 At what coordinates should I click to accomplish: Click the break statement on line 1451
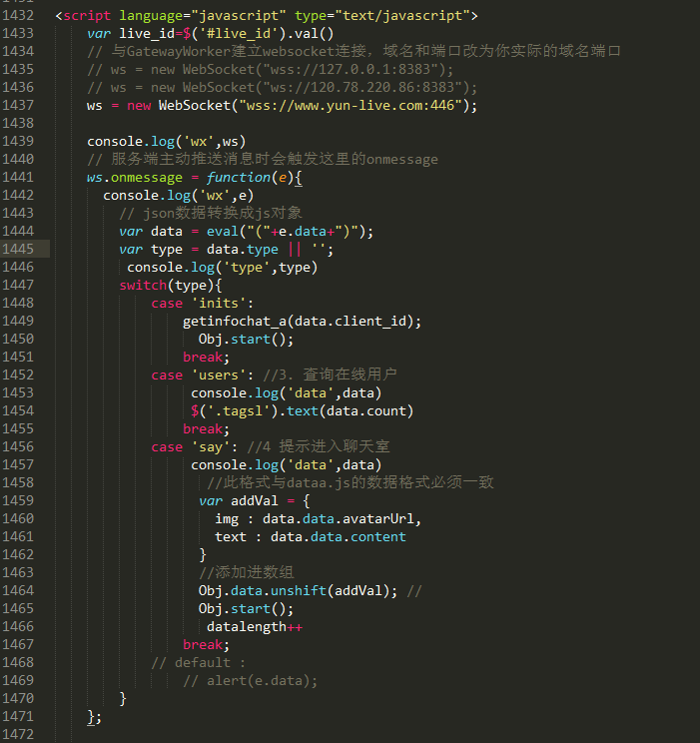tap(206, 358)
